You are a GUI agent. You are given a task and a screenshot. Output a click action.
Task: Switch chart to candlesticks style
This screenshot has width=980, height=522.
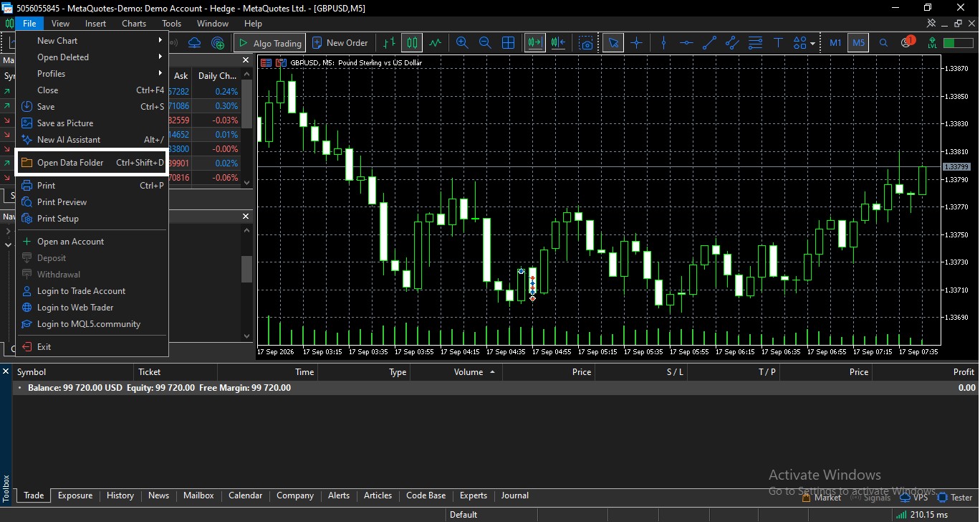[x=412, y=43]
